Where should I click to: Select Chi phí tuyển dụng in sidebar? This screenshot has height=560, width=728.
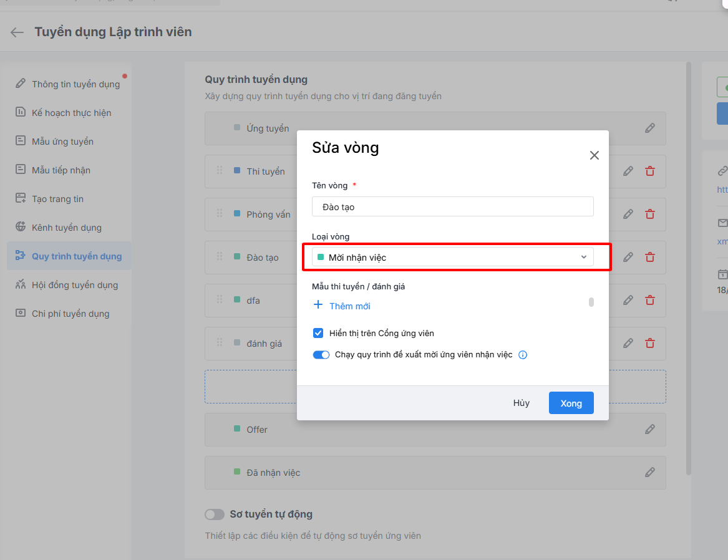click(70, 314)
